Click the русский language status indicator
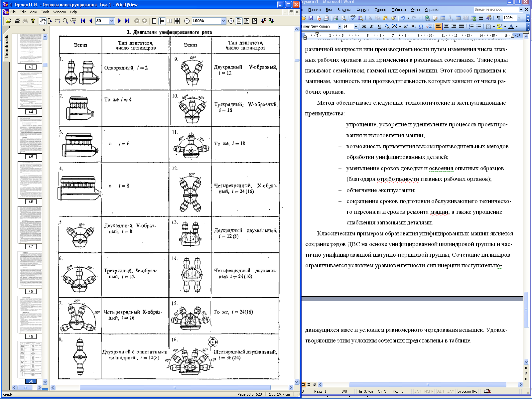Screen dimensions: 532x399 point(467,391)
